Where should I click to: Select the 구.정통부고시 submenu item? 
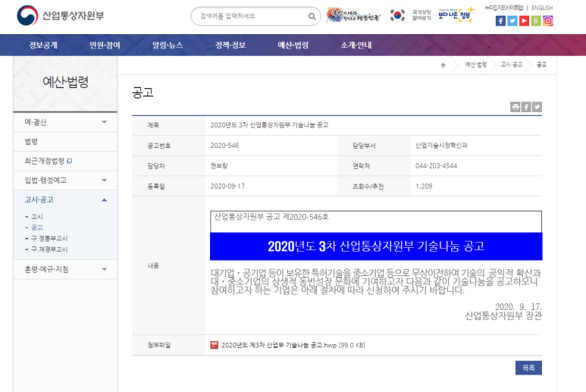tap(49, 238)
